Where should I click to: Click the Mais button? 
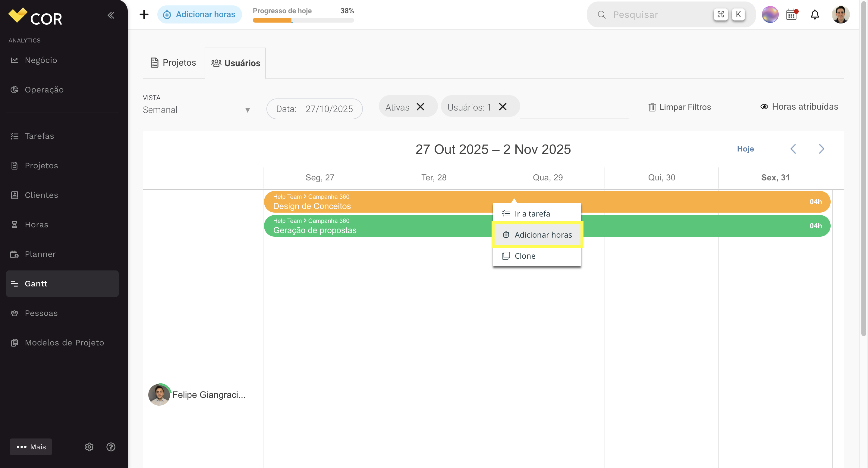coord(31,447)
